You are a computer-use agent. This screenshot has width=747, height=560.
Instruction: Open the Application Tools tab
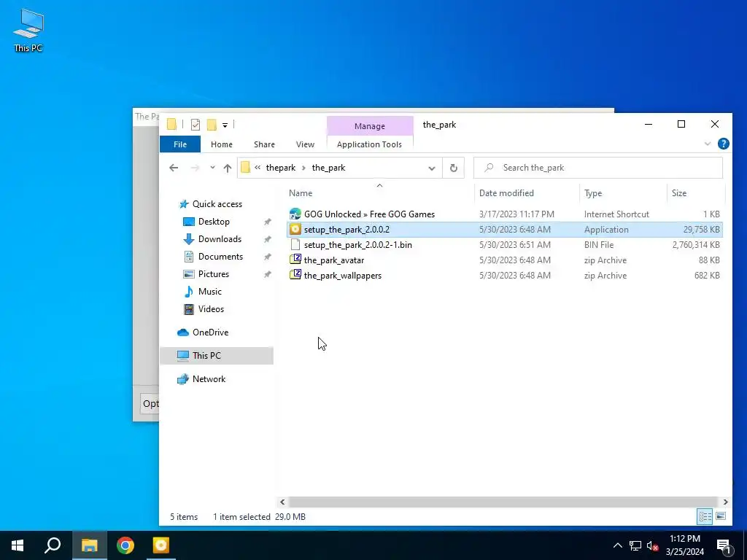tap(369, 144)
